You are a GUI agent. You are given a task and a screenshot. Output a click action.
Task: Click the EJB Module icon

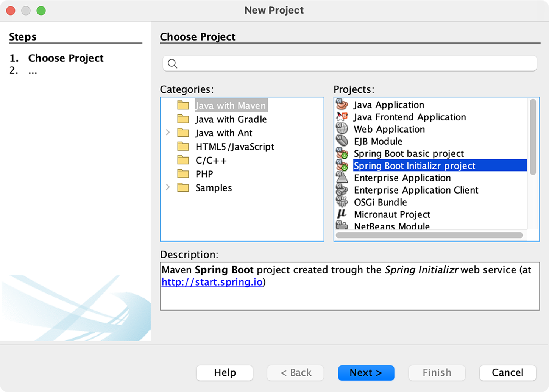click(342, 141)
